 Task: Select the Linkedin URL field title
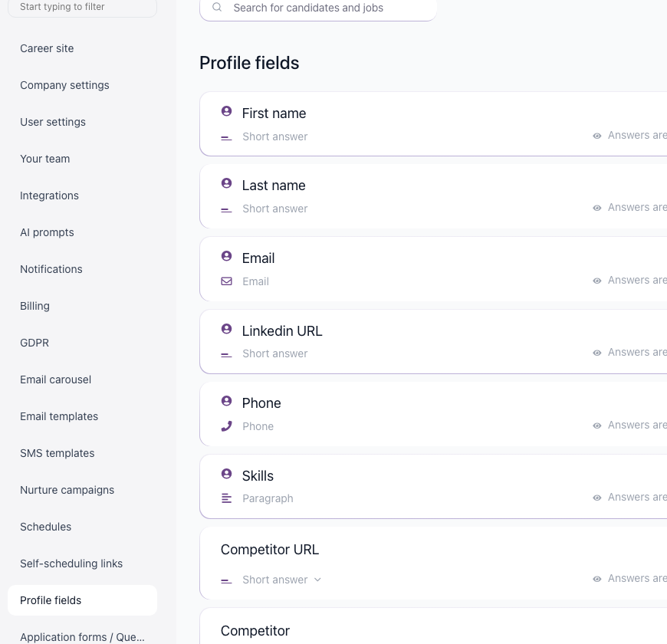point(282,331)
